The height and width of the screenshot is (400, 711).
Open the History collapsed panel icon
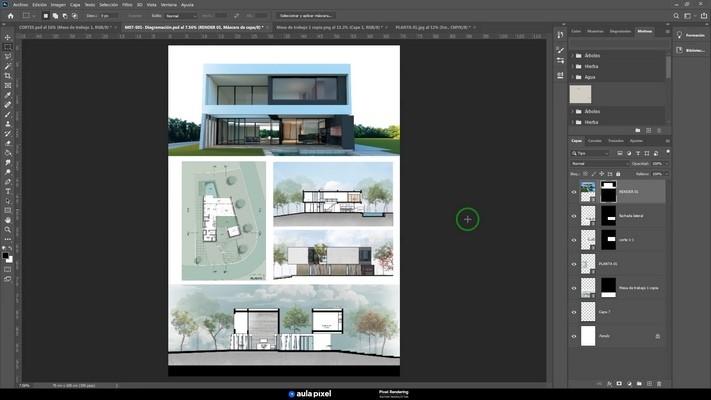click(x=560, y=35)
